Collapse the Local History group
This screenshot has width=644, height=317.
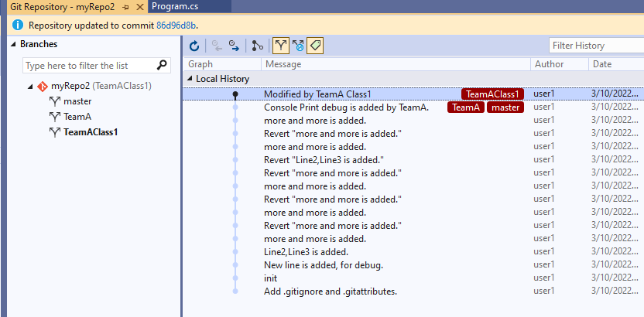tap(190, 79)
